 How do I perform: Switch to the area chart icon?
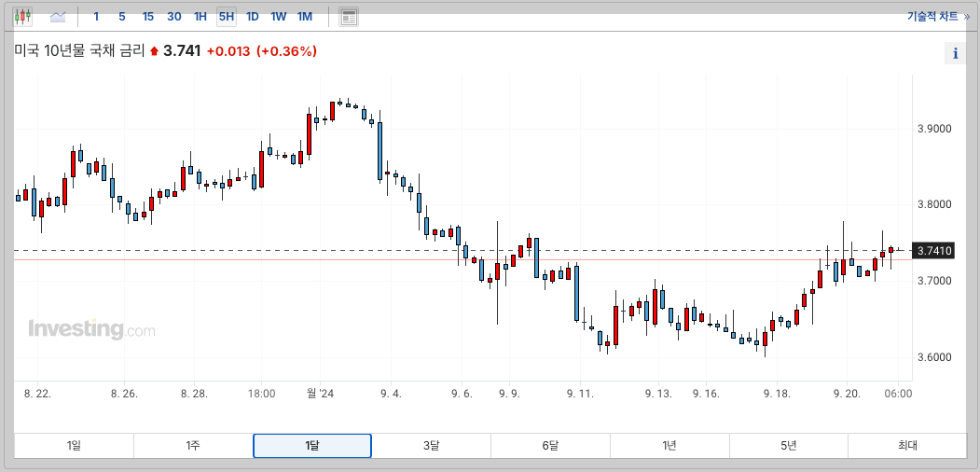[x=58, y=17]
